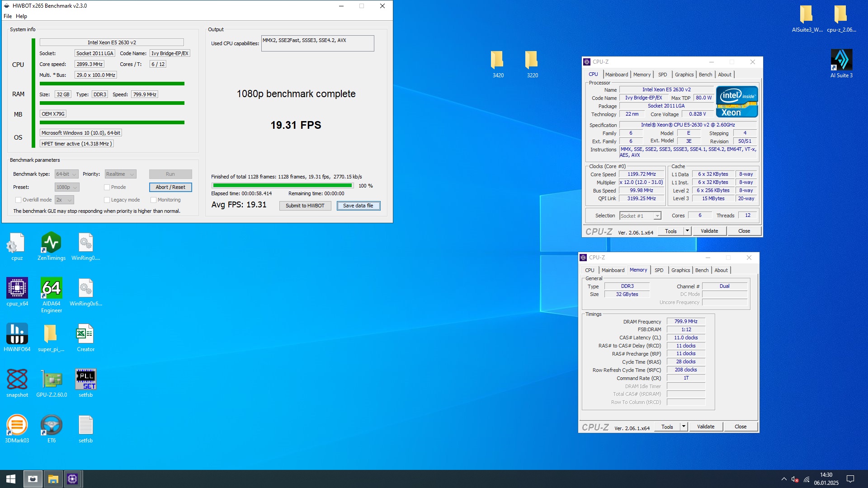Open the Windows Start menu
Viewport: 868px width, 488px height.
tap(11, 479)
